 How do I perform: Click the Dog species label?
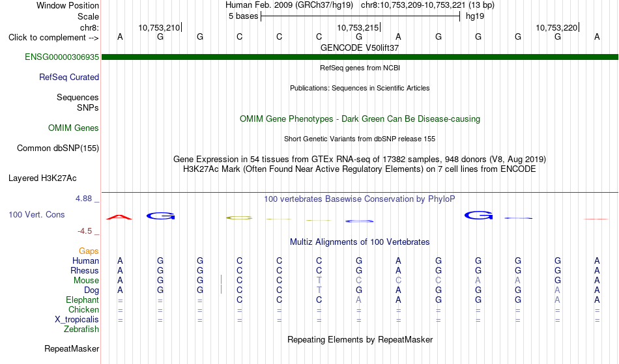[92, 290]
